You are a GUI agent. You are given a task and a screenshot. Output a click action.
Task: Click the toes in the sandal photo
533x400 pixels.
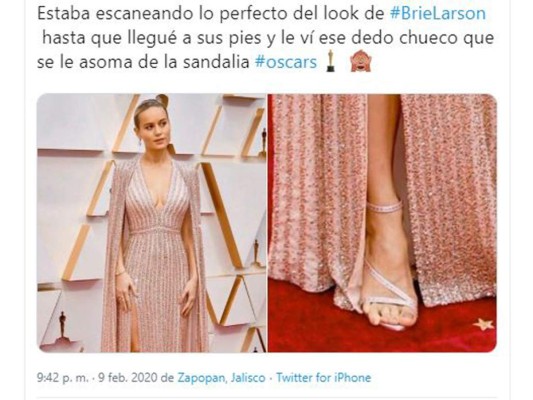pyautogui.click(x=389, y=314)
